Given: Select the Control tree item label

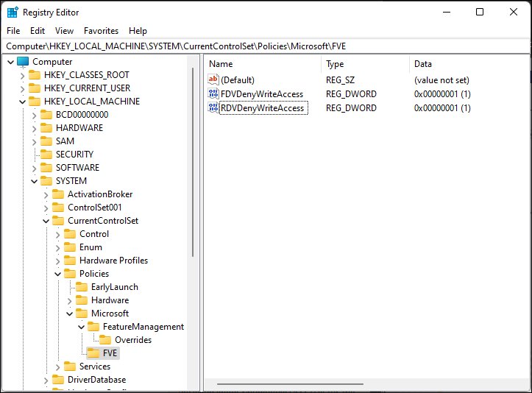Looking at the screenshot, I should point(94,234).
